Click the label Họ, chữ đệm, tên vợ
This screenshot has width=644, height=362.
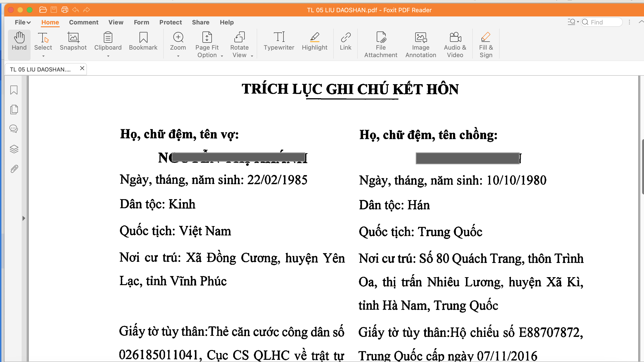pyautogui.click(x=179, y=135)
